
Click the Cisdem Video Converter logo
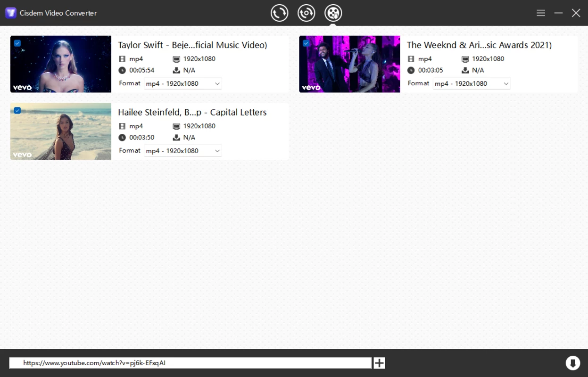click(x=11, y=13)
